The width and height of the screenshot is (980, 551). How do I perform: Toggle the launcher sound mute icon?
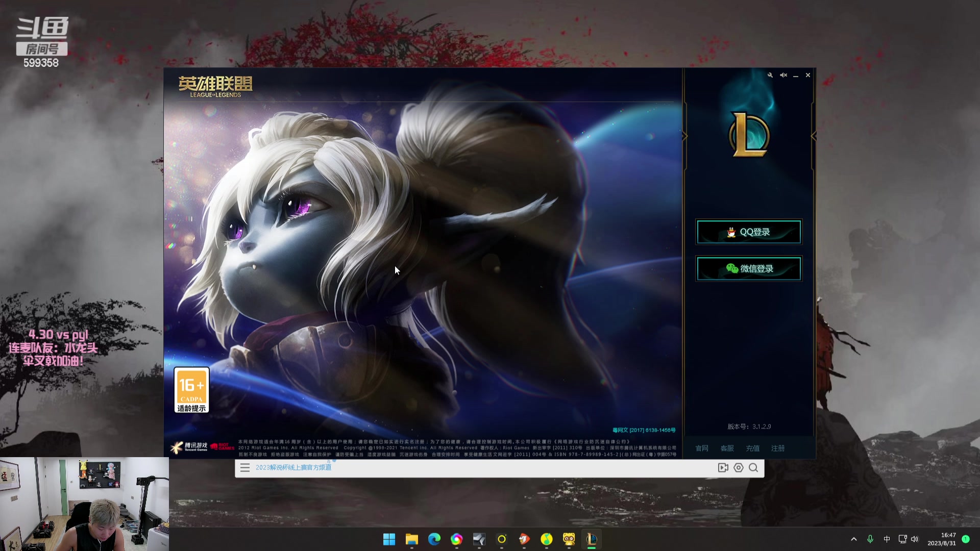783,75
